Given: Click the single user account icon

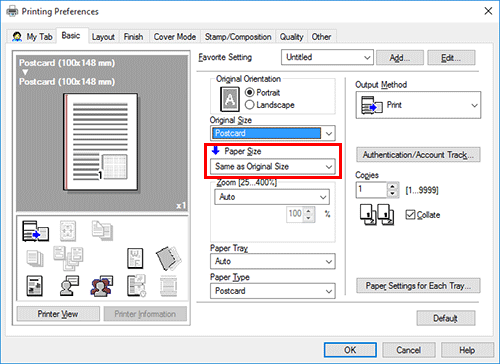Looking at the screenshot, I should 69,286.
